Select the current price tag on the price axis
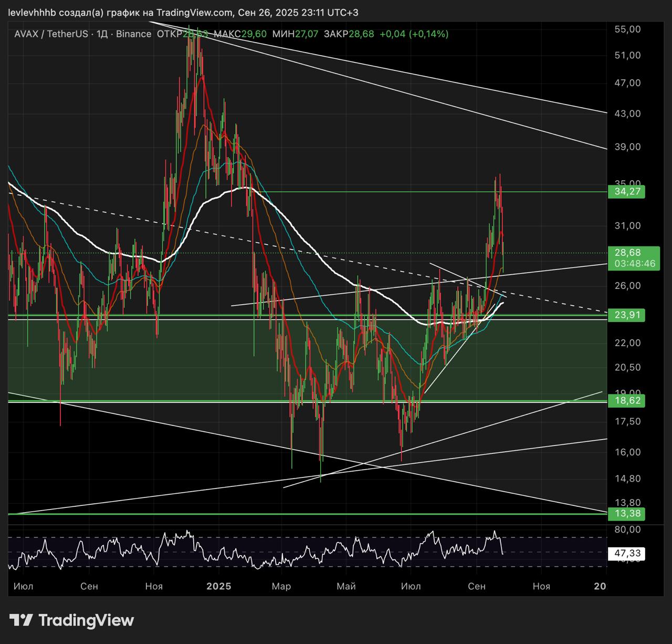Screen dimensions: 672x644 coord(626,253)
